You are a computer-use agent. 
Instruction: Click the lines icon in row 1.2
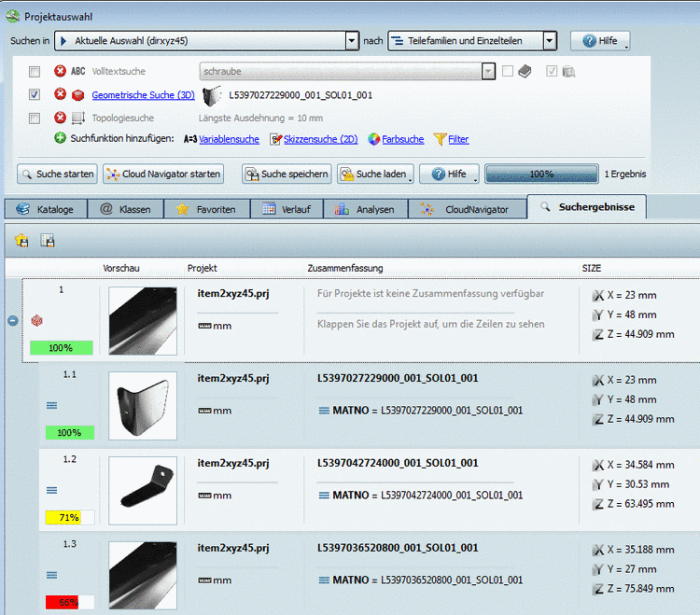click(x=51, y=490)
